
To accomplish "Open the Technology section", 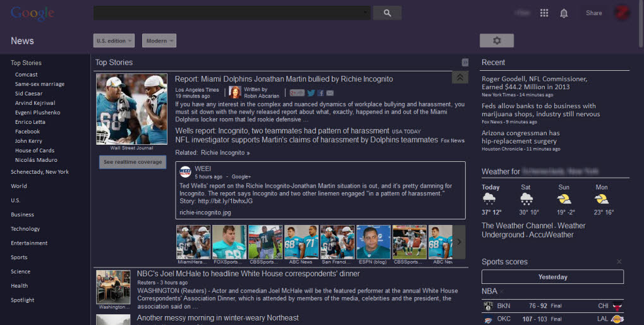I will [25, 229].
